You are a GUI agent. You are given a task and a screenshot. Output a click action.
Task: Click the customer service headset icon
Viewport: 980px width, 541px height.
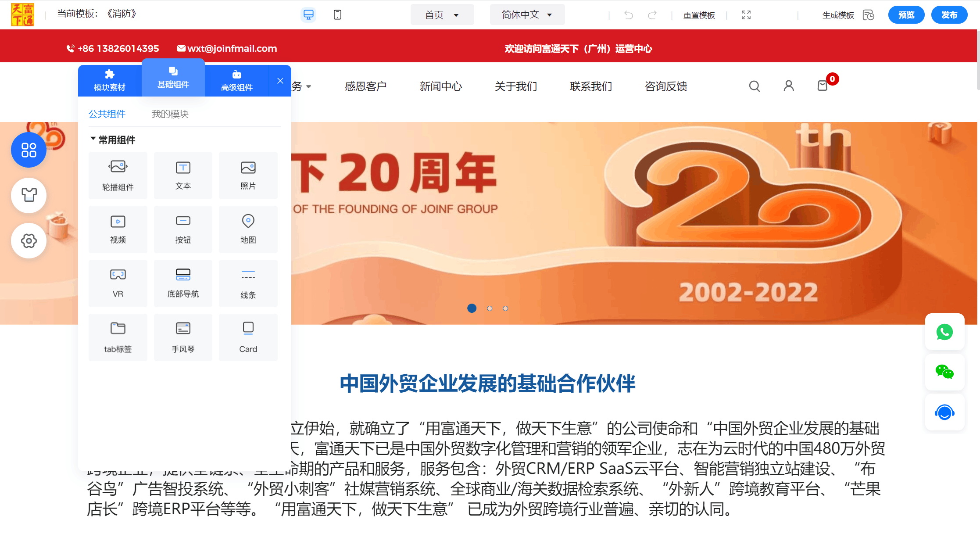[x=944, y=412]
